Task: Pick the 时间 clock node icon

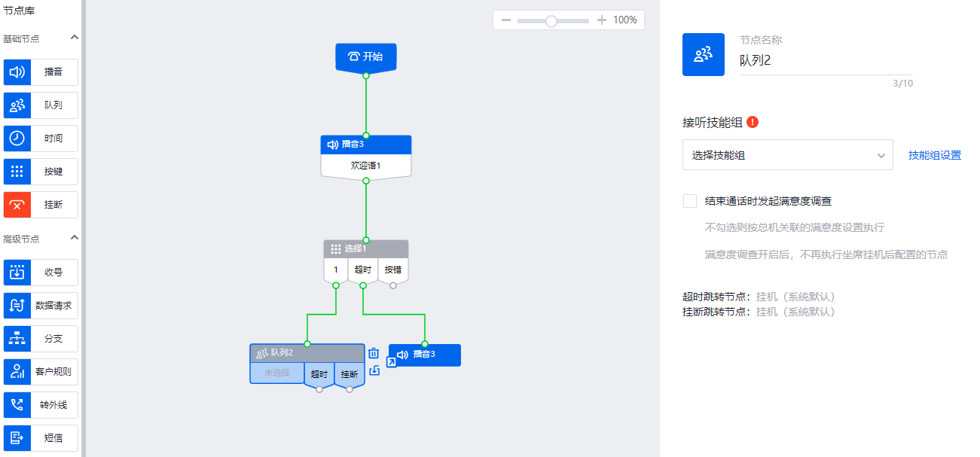Action: [x=17, y=139]
